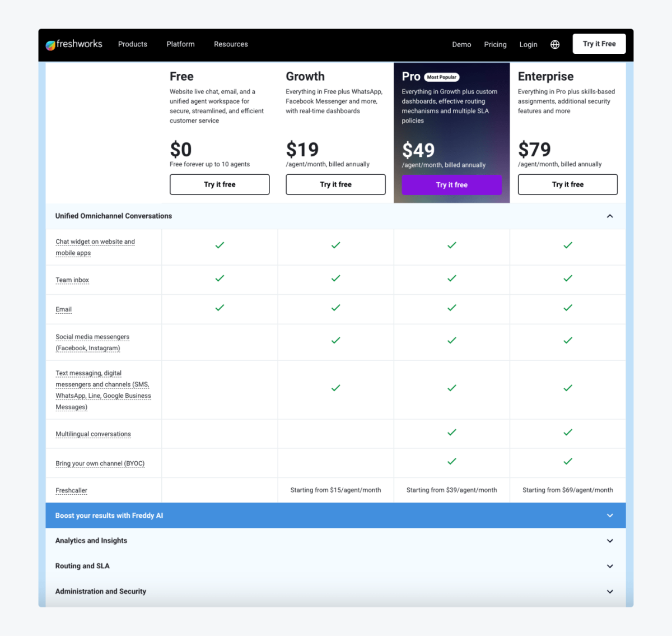Click Try it free under the Pro plan
This screenshot has height=636, width=672.
(x=451, y=184)
